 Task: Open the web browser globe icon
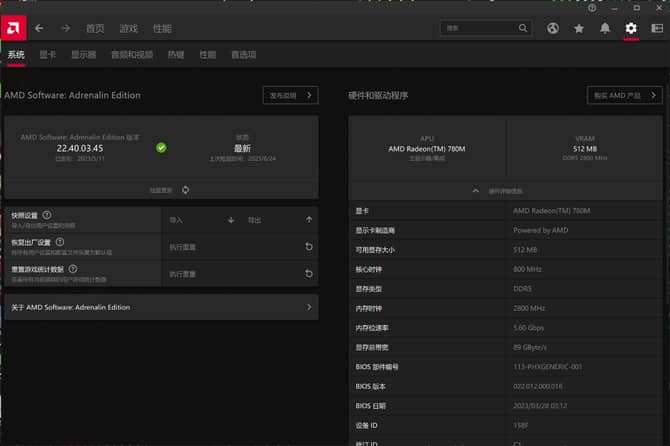pyautogui.click(x=552, y=28)
